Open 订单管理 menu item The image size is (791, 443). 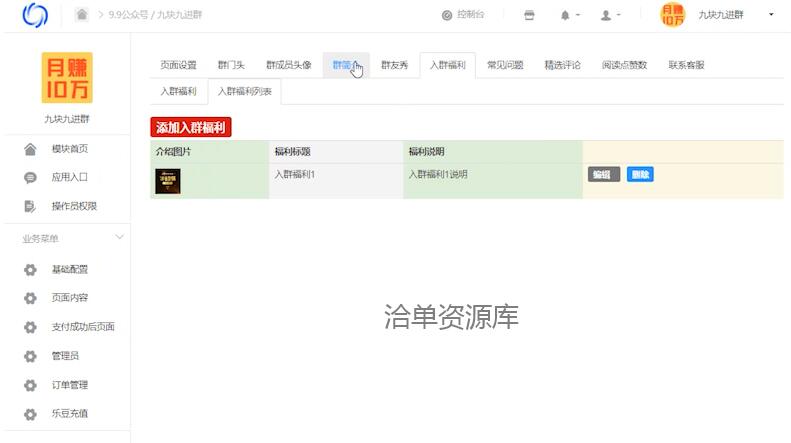click(x=70, y=385)
